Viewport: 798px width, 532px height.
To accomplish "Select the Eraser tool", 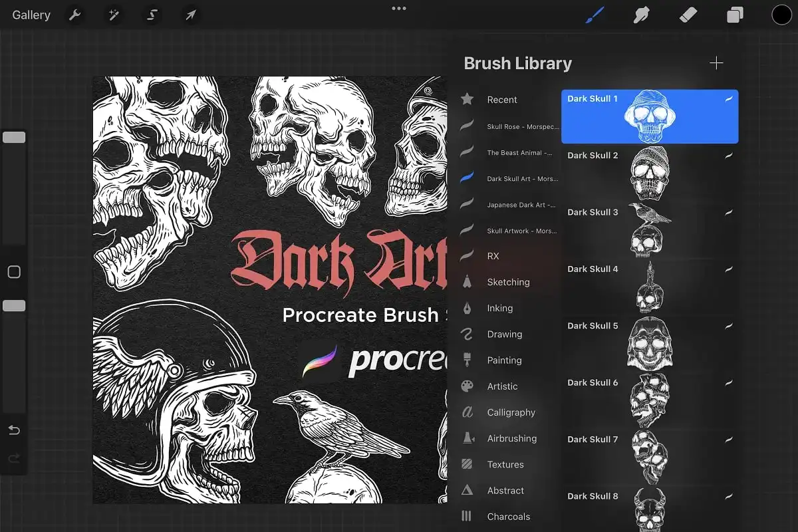I will coord(688,15).
